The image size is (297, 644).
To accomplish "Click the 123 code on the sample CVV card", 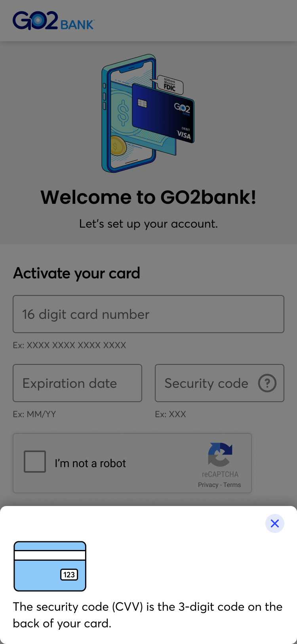I will [69, 574].
